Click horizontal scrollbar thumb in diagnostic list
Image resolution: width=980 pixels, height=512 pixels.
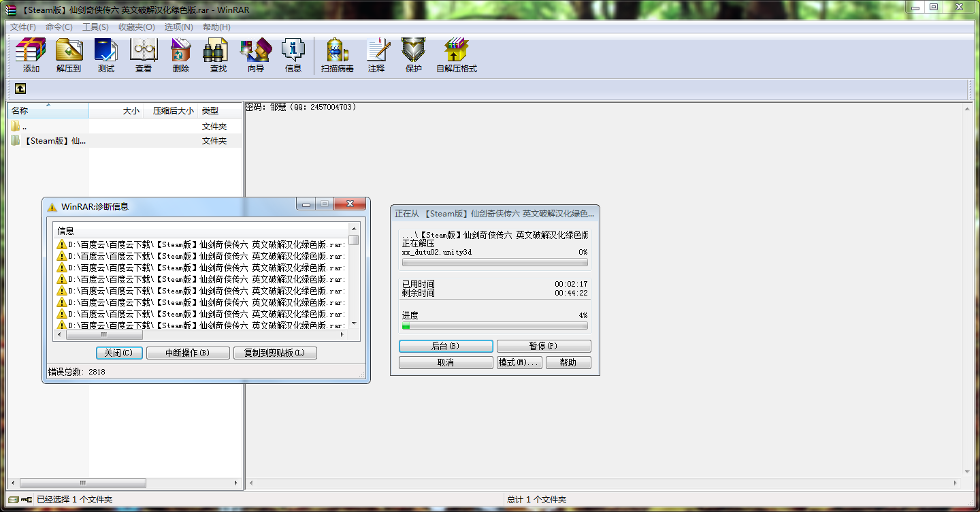click(x=104, y=334)
